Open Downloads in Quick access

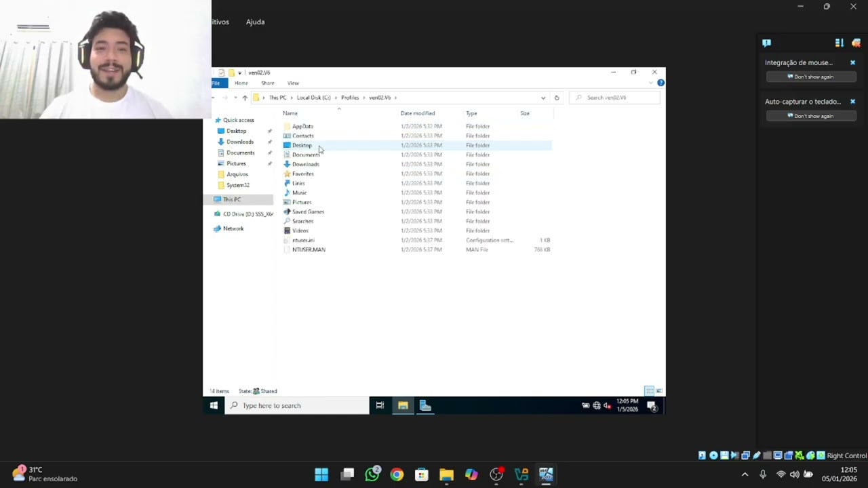click(x=240, y=142)
